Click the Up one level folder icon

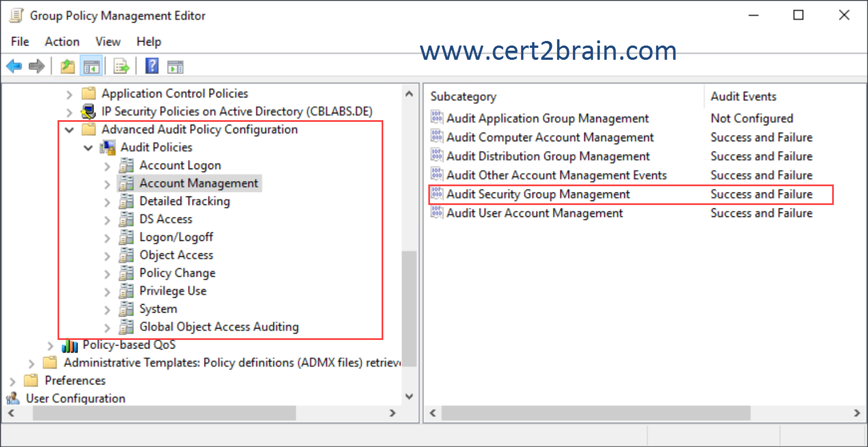[68, 67]
